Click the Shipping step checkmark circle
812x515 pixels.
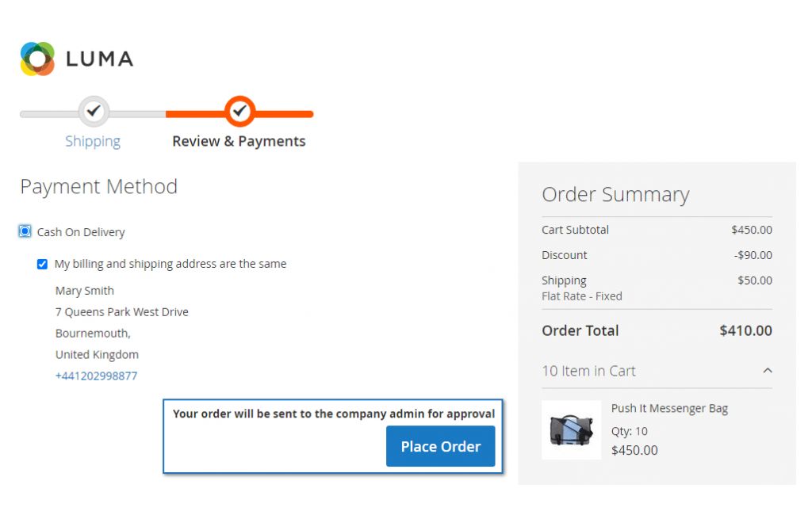(x=94, y=111)
